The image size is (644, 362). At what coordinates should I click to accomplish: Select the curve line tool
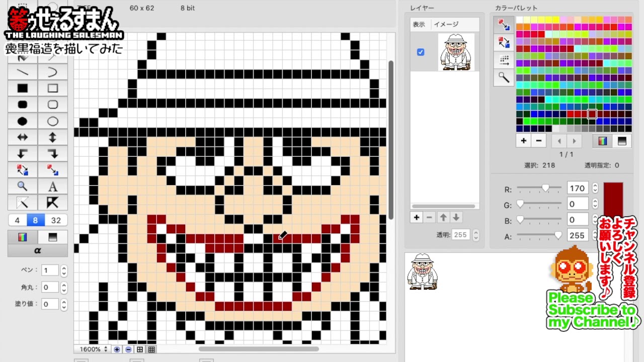(x=53, y=72)
